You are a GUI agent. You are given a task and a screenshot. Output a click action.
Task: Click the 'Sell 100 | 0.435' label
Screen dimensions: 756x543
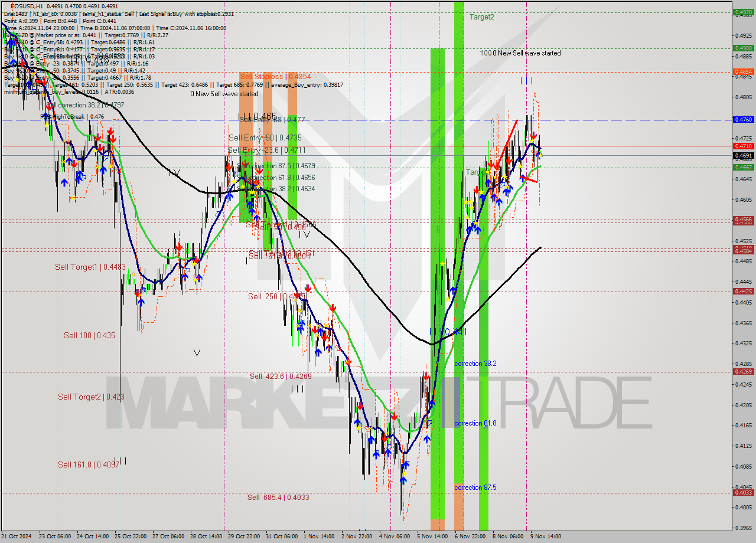(x=89, y=335)
